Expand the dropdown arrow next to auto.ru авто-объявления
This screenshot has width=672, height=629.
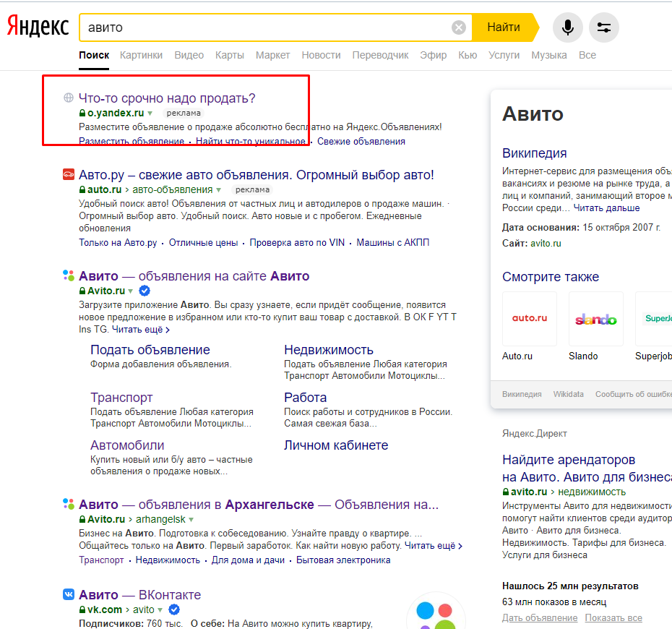(x=218, y=190)
